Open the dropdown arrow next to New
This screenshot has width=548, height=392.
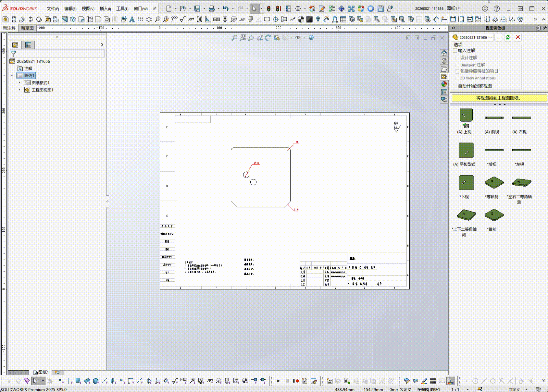tap(176, 9)
